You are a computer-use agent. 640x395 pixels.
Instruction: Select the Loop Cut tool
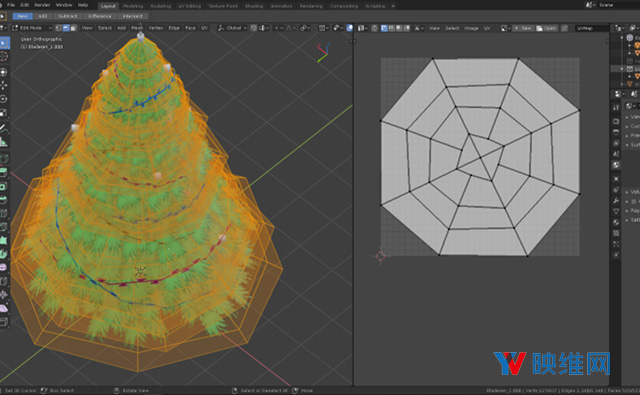pos(4,213)
